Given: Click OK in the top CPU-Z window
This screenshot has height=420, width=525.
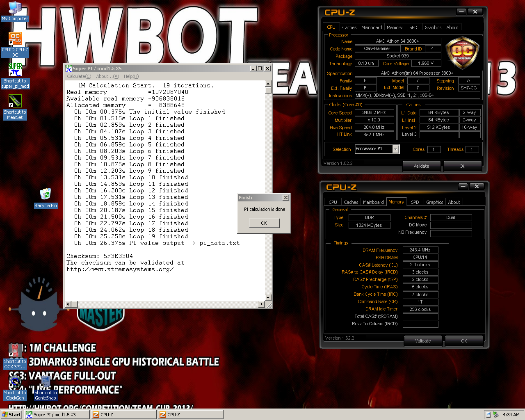Looking at the screenshot, I should coord(462,166).
